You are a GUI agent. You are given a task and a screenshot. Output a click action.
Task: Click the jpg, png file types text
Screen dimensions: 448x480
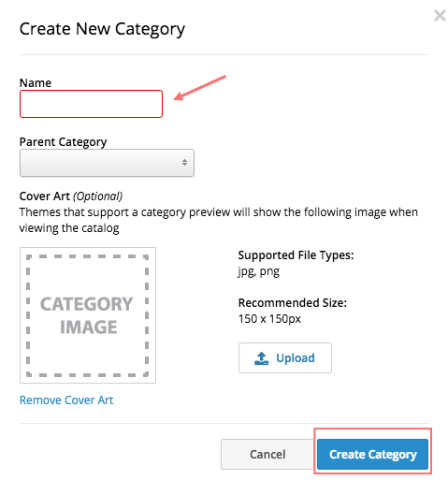[x=259, y=271]
